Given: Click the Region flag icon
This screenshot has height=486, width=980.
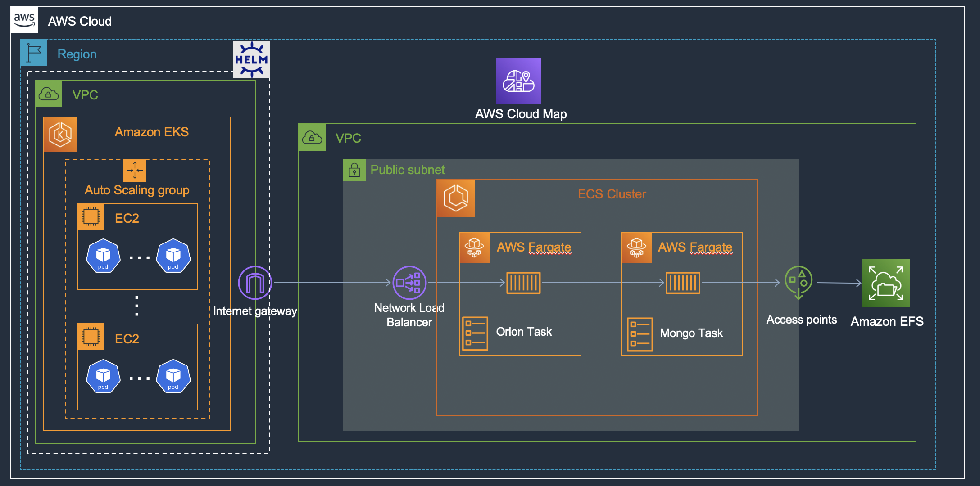Looking at the screenshot, I should pos(34,53).
